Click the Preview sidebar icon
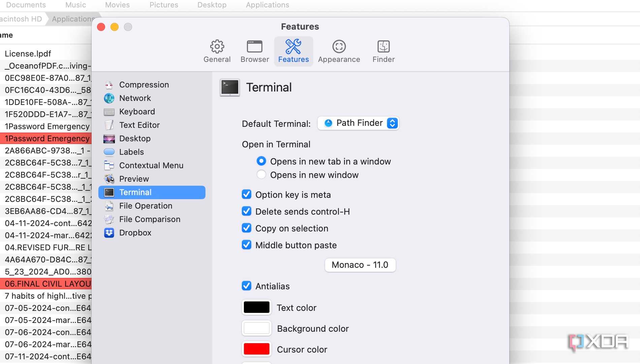640x364 pixels. pos(109,179)
